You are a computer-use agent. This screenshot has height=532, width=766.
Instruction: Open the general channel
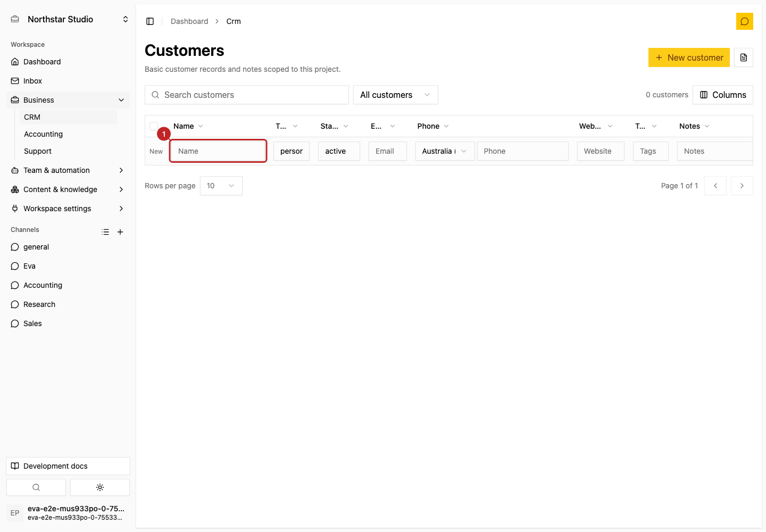68,247
